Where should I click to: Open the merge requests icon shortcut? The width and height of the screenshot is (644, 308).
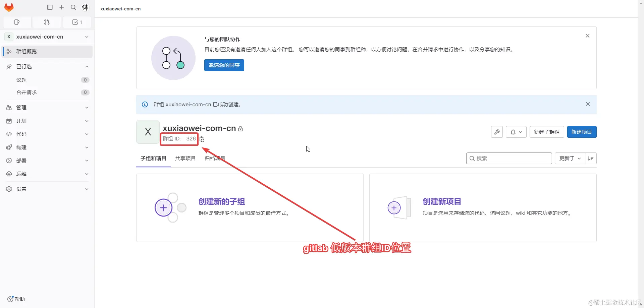click(x=47, y=22)
